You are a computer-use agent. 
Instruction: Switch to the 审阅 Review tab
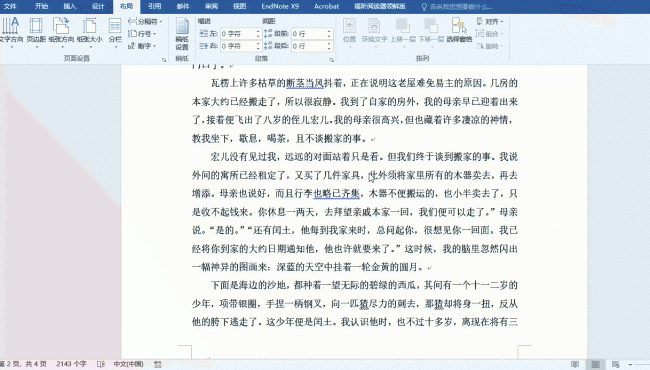[x=211, y=6]
